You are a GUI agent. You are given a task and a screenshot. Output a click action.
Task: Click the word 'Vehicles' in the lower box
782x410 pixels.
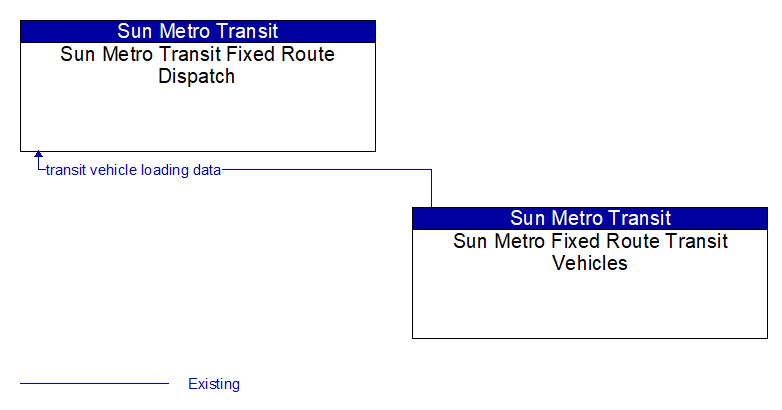coord(590,263)
